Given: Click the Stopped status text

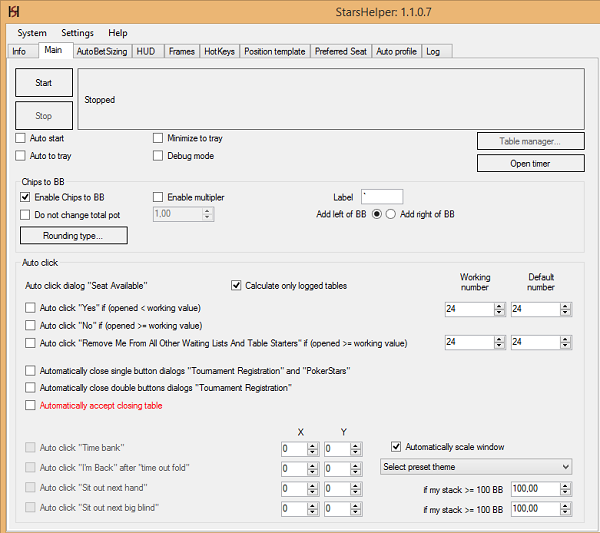Looking at the screenshot, I should (99, 100).
